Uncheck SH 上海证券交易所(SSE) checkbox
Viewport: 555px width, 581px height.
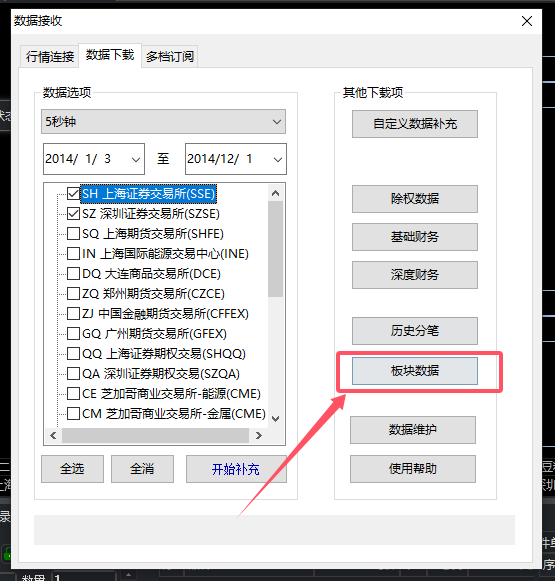[x=73, y=193]
